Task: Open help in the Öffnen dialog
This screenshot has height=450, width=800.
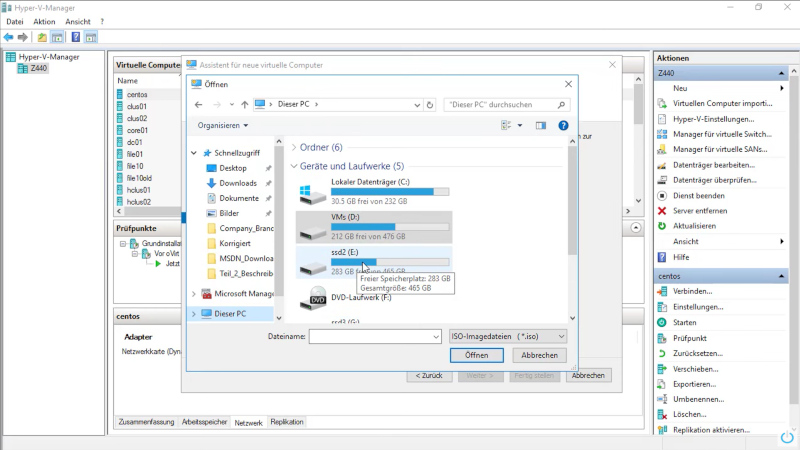Action: coord(563,126)
